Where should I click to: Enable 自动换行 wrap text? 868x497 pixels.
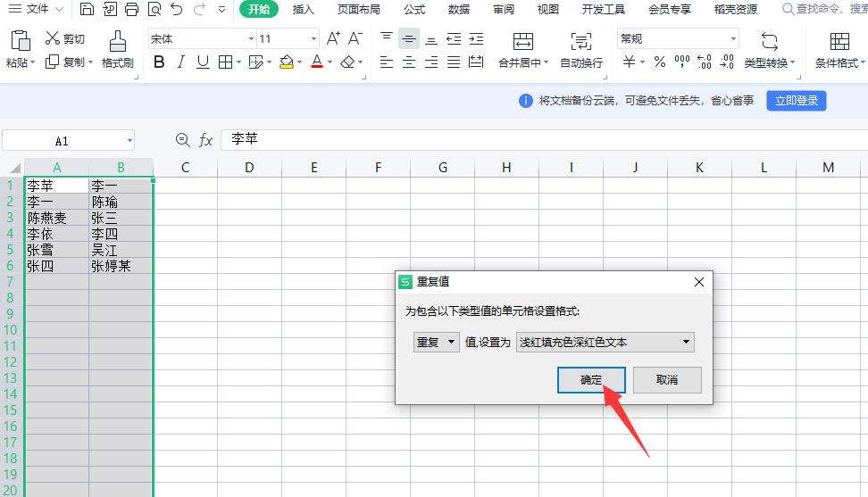[580, 50]
